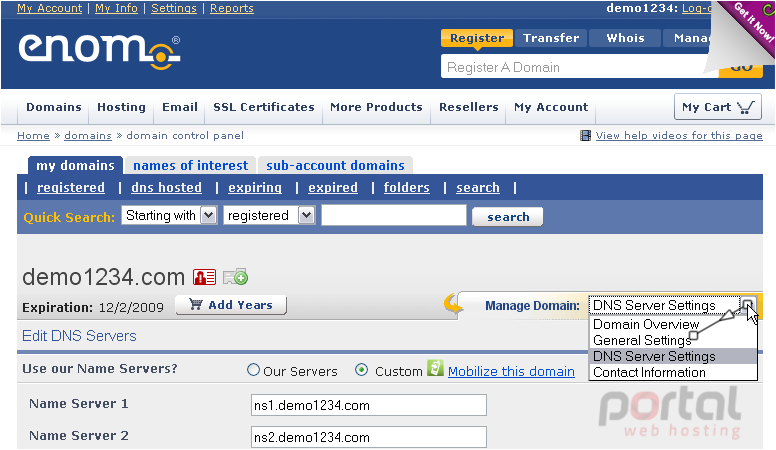Click the search sub-navigation link
776x450 pixels.
click(x=478, y=188)
